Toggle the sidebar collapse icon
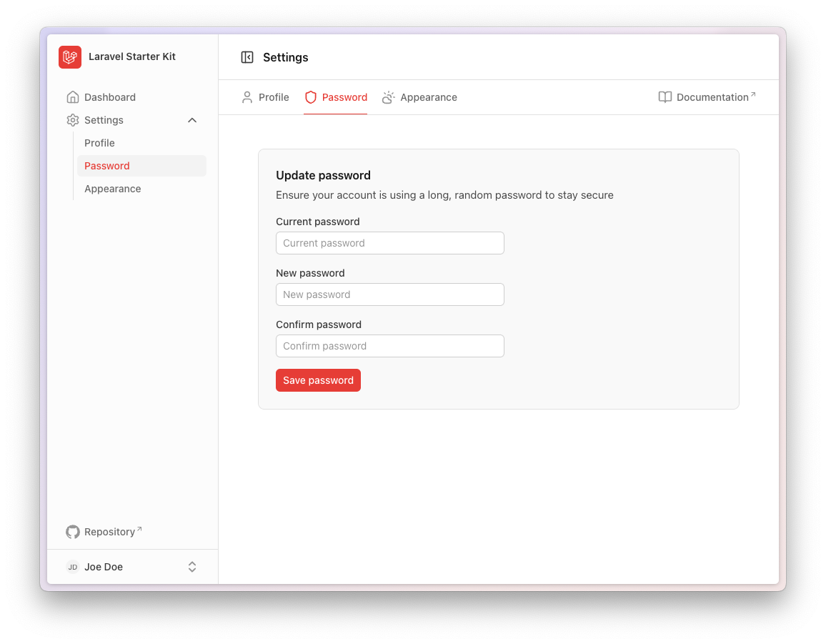Viewport: 826px width, 644px height. click(x=247, y=57)
